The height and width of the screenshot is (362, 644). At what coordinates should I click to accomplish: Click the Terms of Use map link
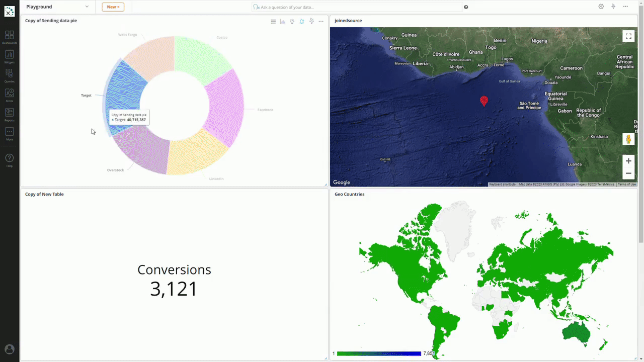(x=626, y=185)
